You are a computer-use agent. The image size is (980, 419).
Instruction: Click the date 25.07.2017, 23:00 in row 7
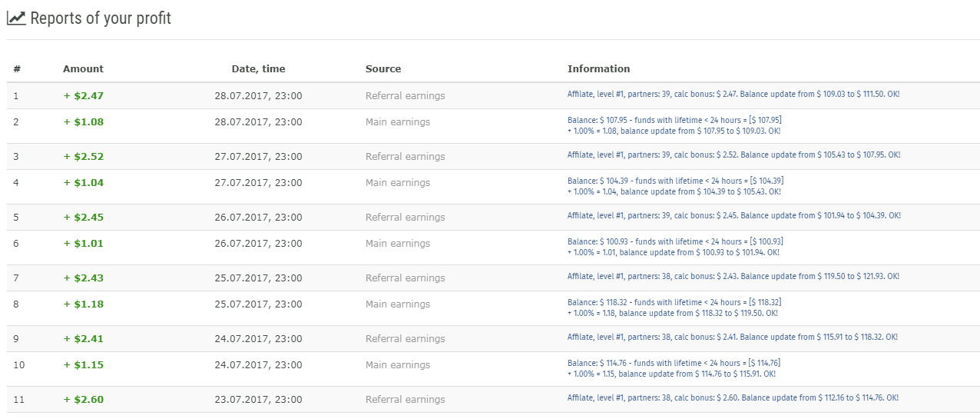tap(258, 278)
